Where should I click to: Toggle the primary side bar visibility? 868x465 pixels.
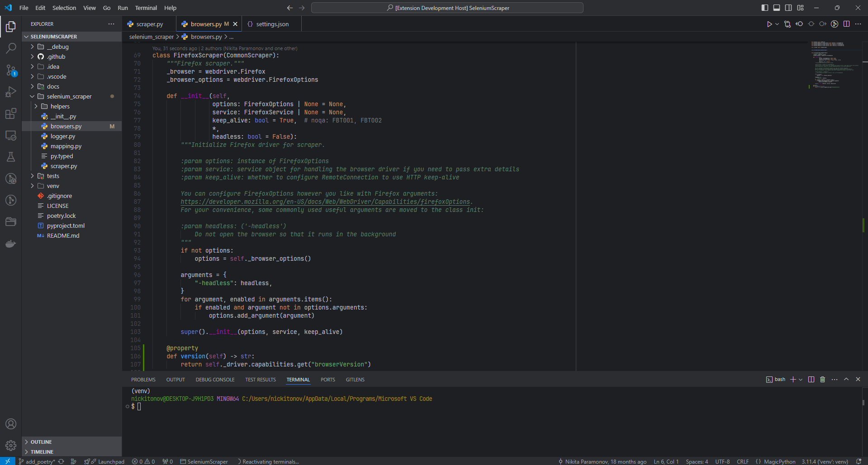pyautogui.click(x=765, y=8)
